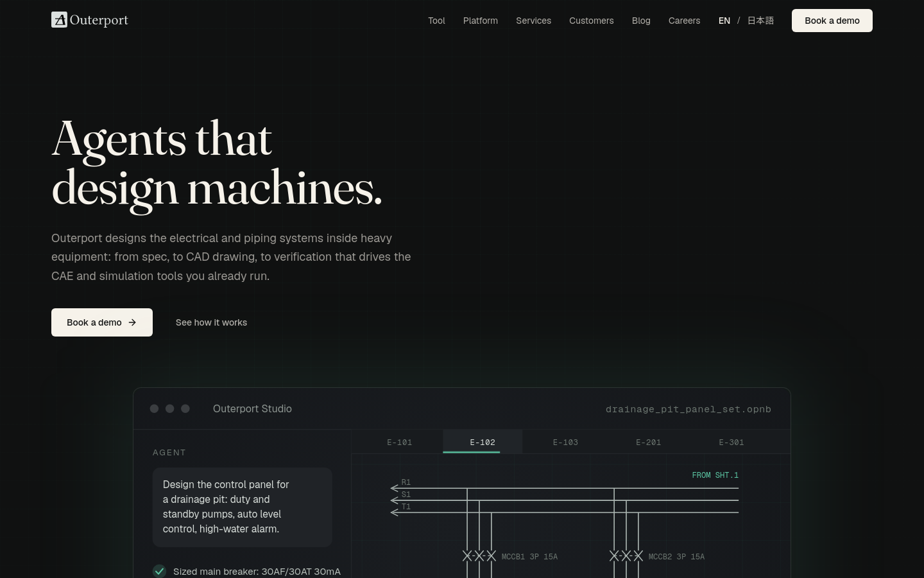
Task: Click the T1 line arrow symbol
Action: click(x=395, y=512)
